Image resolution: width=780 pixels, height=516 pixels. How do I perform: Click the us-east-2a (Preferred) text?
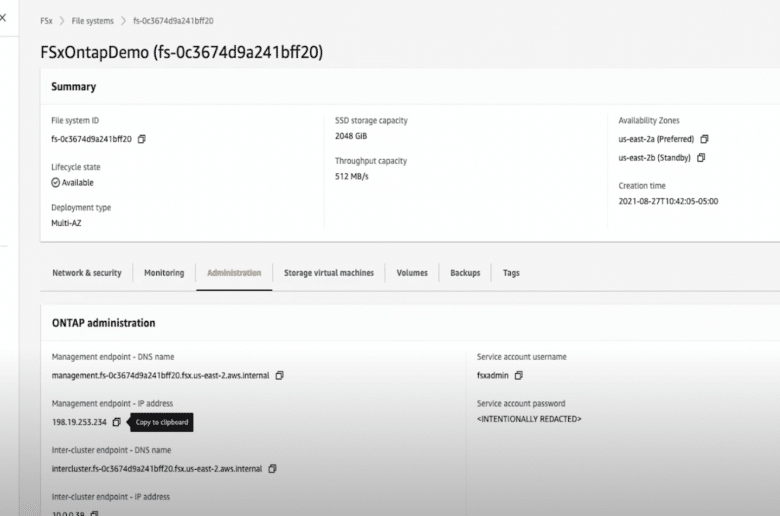pos(656,139)
